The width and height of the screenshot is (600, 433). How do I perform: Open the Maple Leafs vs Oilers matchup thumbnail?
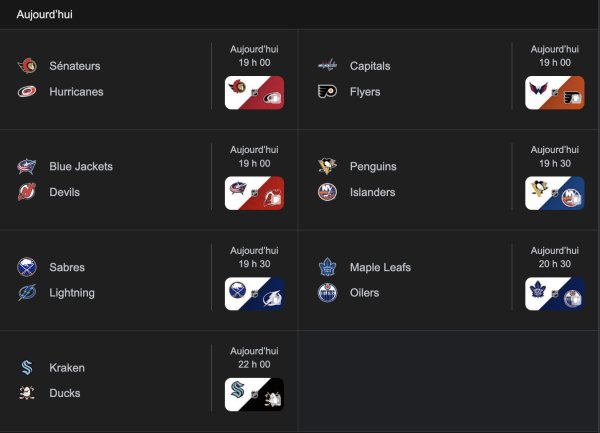point(554,294)
